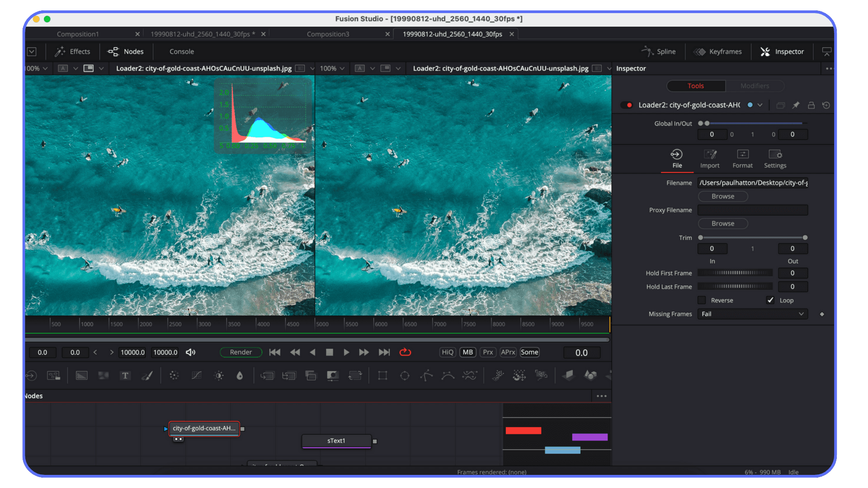Add a Loader using the first toolbar icon

pos(32,375)
